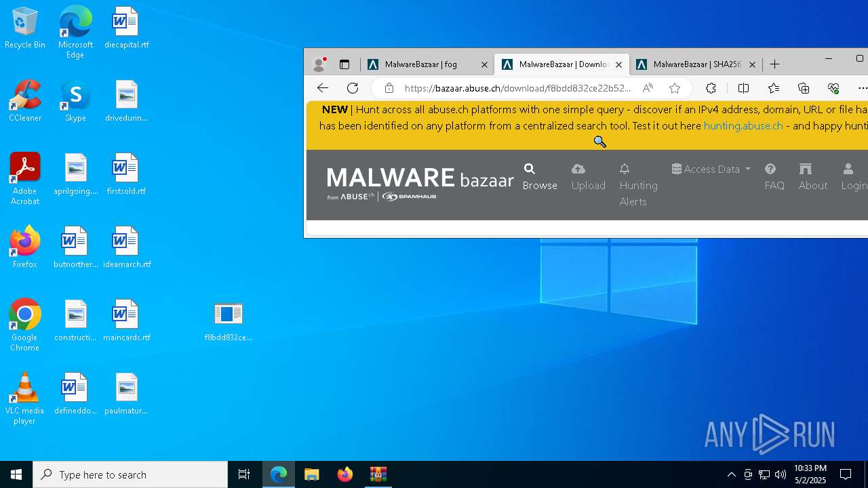Screen dimensions: 868x488
Task: Open Edge Settings and more menu
Action: [x=862, y=88]
